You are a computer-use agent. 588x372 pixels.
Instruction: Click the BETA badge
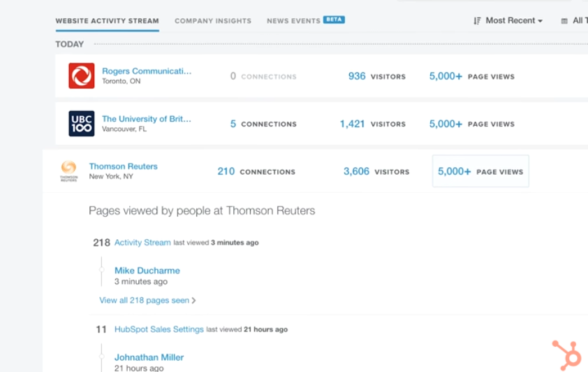pyautogui.click(x=334, y=20)
